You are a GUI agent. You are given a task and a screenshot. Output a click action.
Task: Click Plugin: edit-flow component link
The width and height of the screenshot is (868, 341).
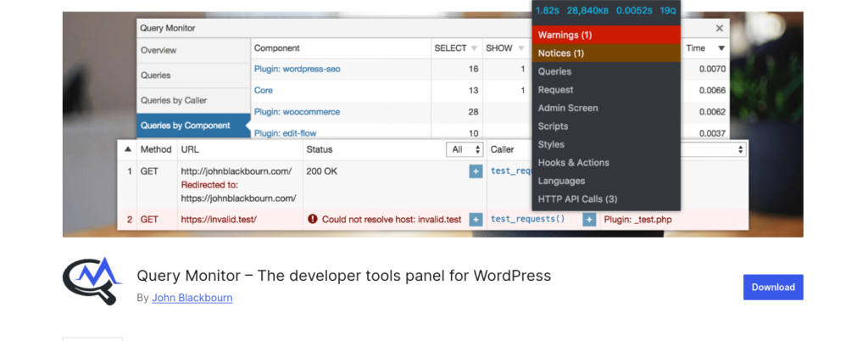(x=285, y=133)
